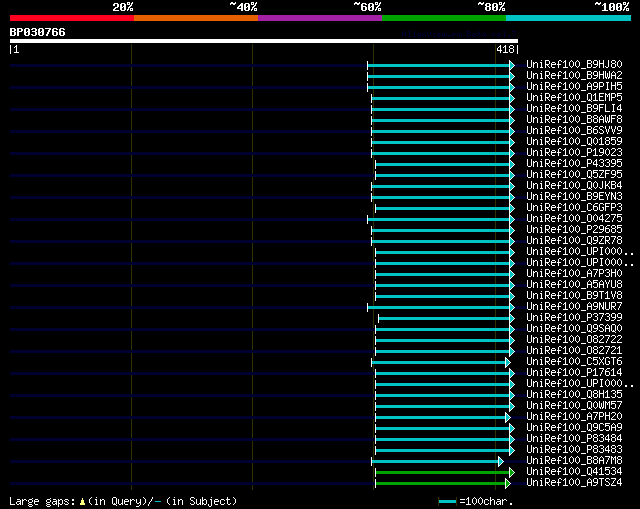The height and width of the screenshot is (509, 640).
Task: Click the UniRef100_A7P3H0 entry
Action: [x=574, y=274]
